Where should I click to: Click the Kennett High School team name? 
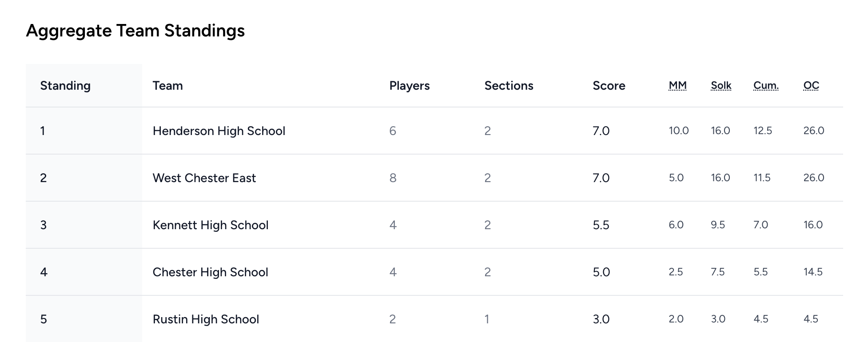[x=210, y=225]
